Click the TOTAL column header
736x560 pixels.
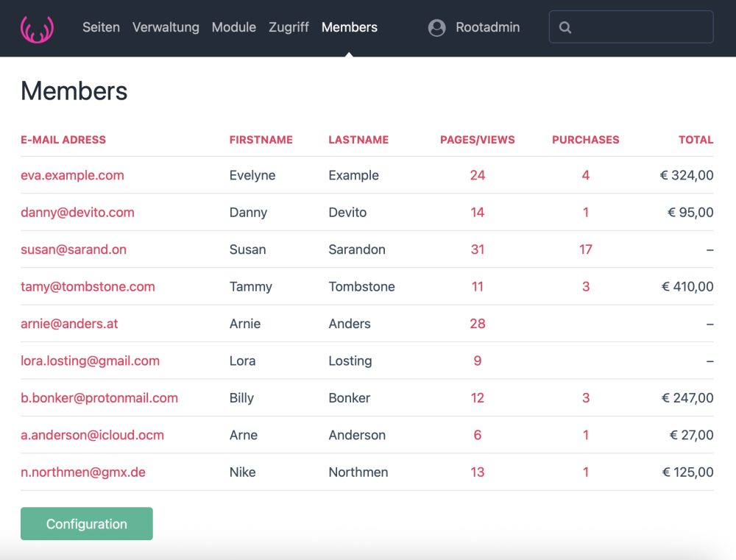[696, 140]
